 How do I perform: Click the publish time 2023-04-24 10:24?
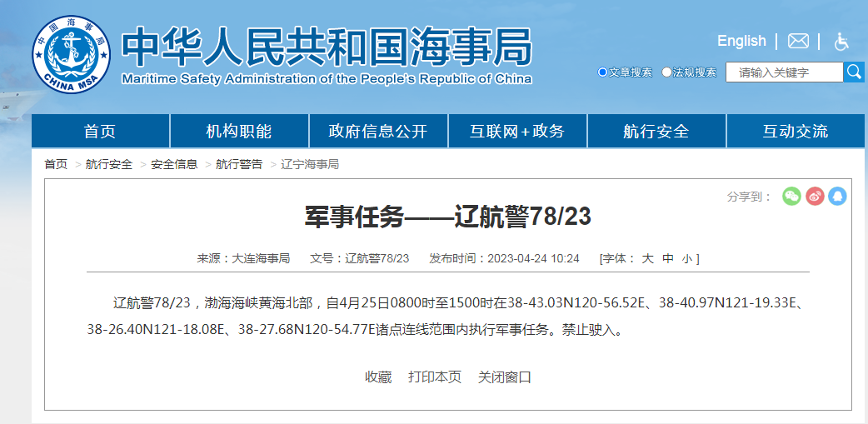(533, 258)
